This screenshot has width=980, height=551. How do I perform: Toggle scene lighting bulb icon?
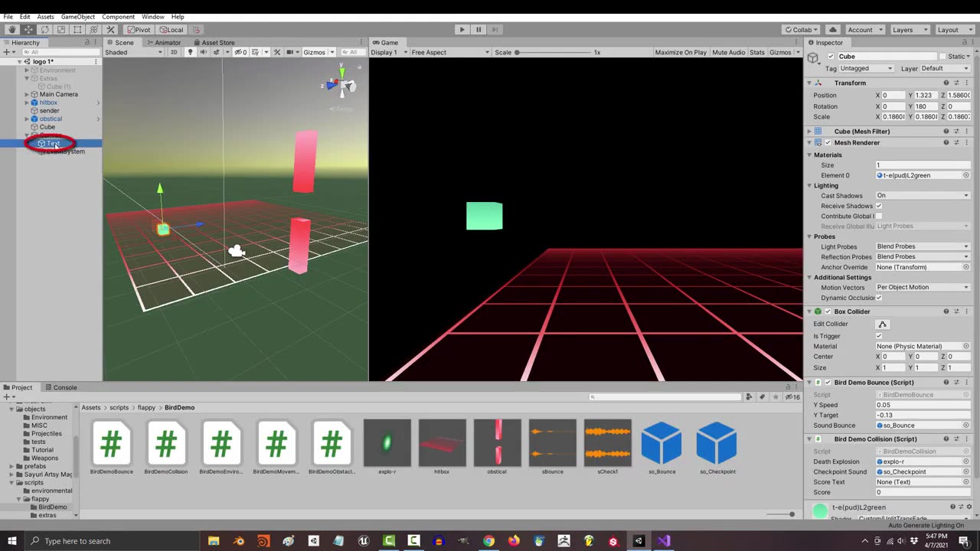point(190,52)
